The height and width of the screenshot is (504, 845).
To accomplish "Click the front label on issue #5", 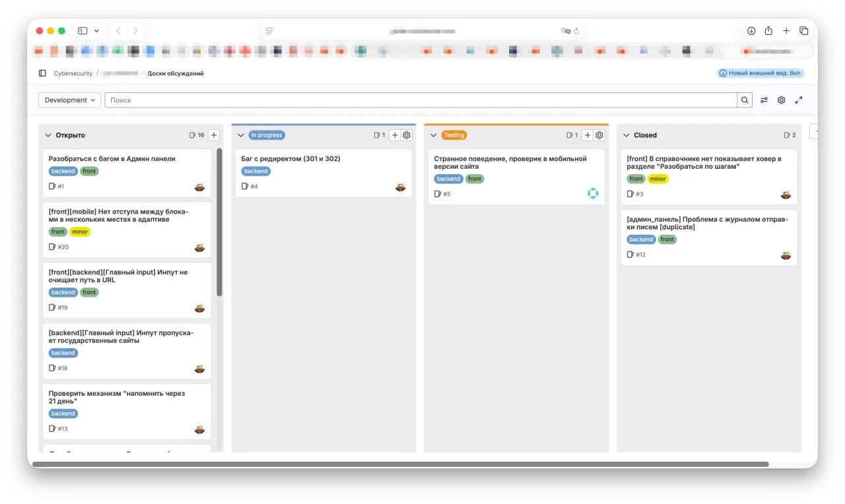I will (x=475, y=179).
